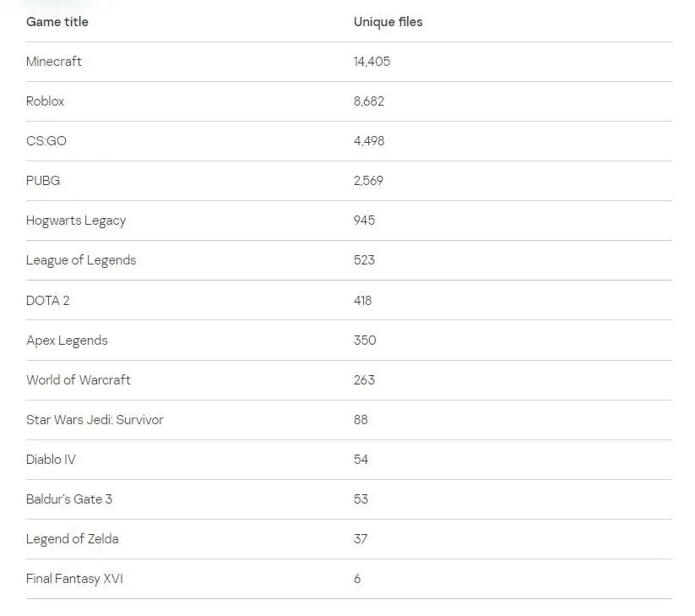Click the Apex Legends row title
Viewport: 695px width, 616px height.
click(67, 341)
